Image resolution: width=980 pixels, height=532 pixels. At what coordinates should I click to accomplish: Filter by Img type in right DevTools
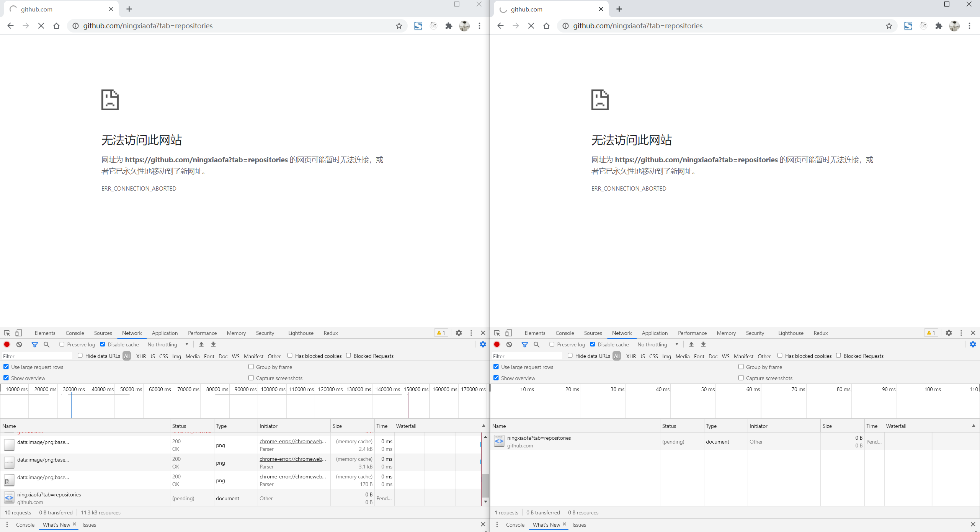(666, 356)
